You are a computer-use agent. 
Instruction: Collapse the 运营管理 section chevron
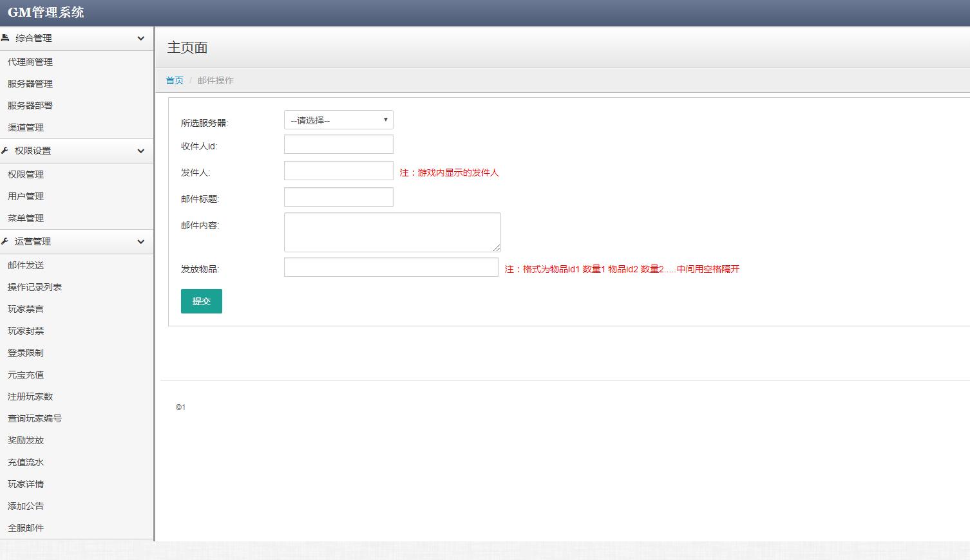[x=140, y=242]
